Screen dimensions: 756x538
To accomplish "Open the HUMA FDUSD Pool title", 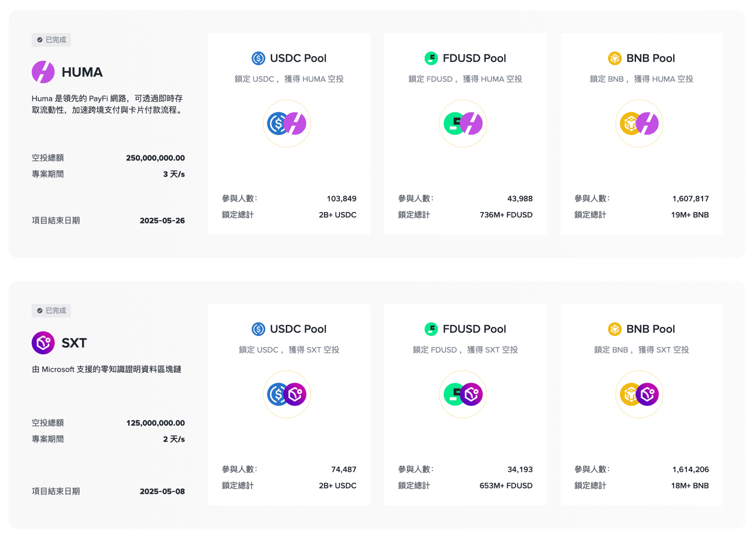I will [x=474, y=58].
